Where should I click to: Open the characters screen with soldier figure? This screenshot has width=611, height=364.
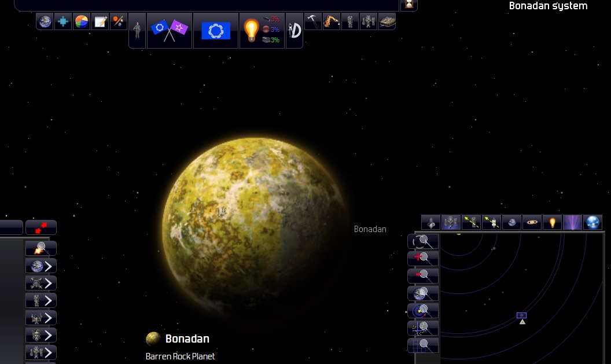coord(137,31)
